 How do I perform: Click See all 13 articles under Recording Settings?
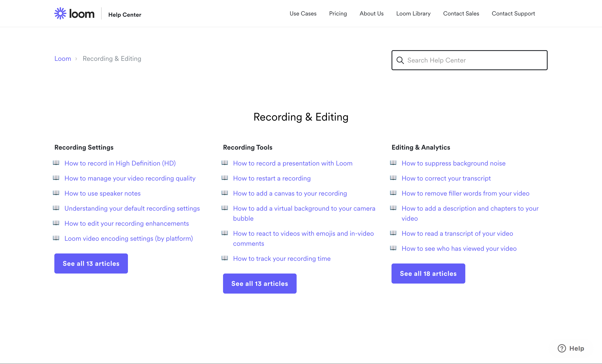pyautogui.click(x=91, y=263)
